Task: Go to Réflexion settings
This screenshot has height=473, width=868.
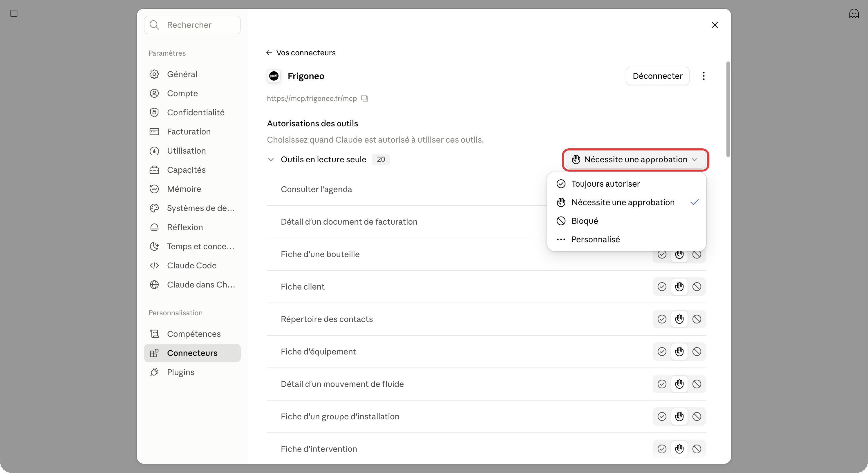Action: [192, 228]
